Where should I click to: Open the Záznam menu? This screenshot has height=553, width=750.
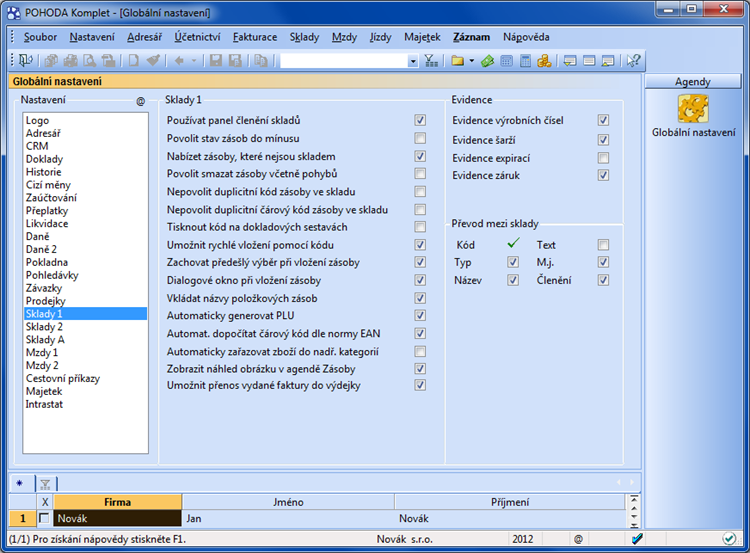[x=472, y=37]
